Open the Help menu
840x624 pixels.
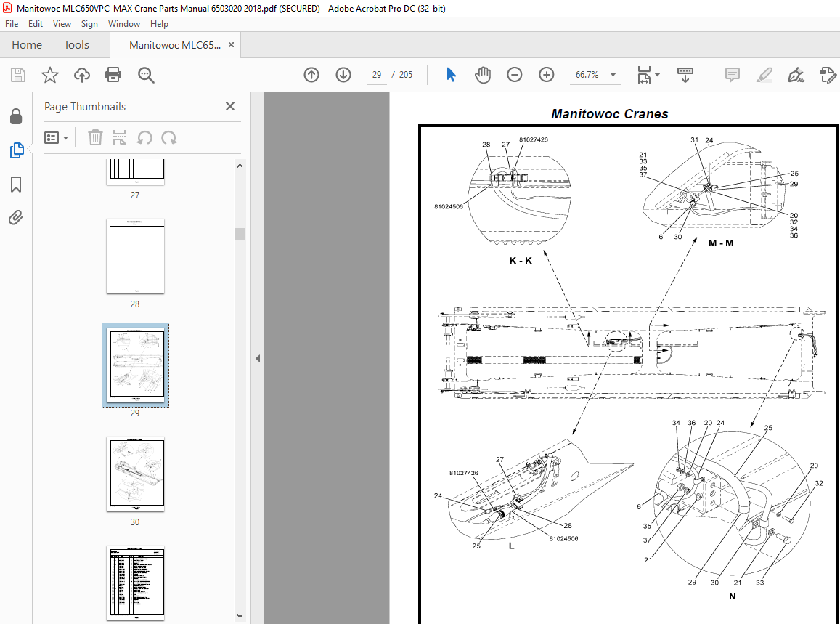tap(159, 23)
